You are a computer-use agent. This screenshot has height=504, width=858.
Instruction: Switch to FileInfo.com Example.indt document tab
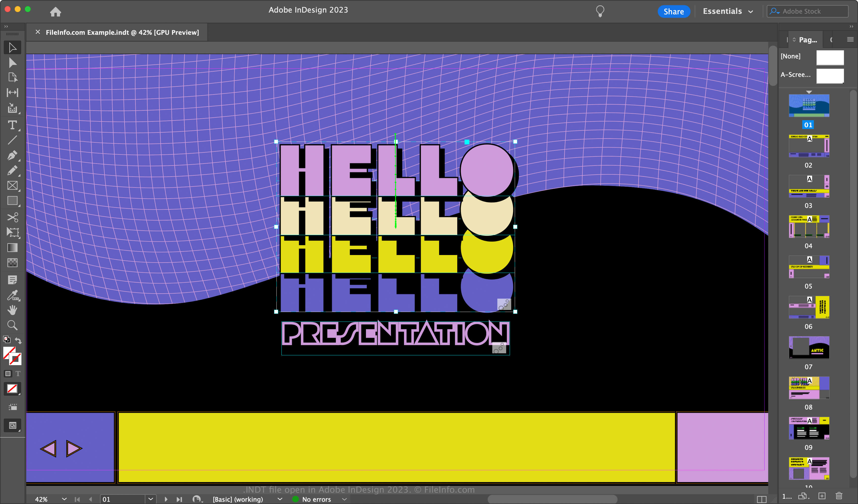pyautogui.click(x=122, y=32)
